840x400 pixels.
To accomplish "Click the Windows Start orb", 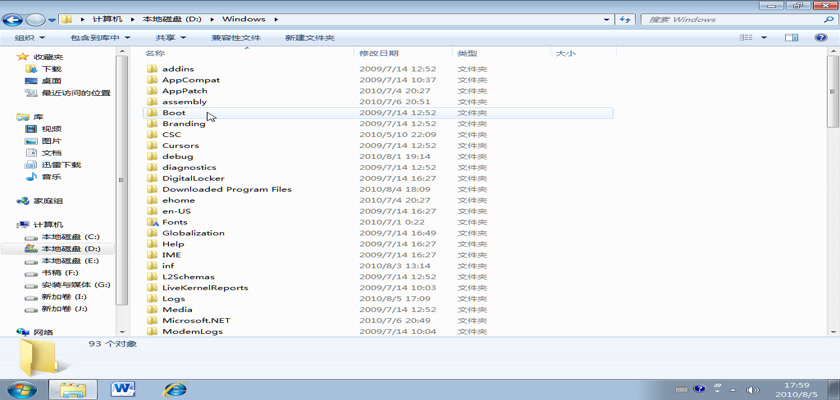I will (x=22, y=388).
